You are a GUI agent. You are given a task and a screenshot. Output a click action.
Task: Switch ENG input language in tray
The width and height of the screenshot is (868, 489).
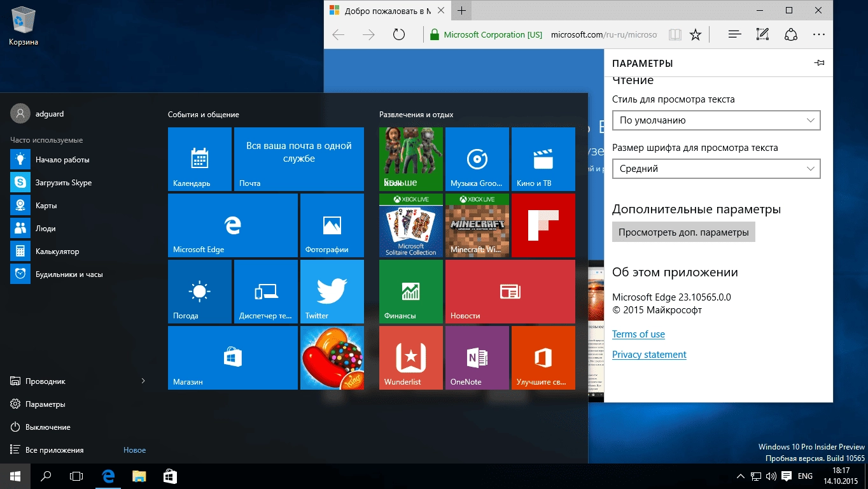click(x=805, y=476)
